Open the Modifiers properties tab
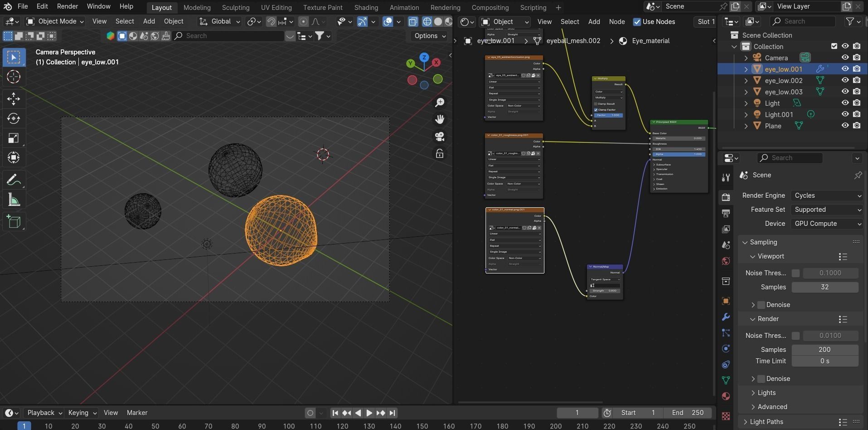This screenshot has height=430, width=868. coord(726,317)
